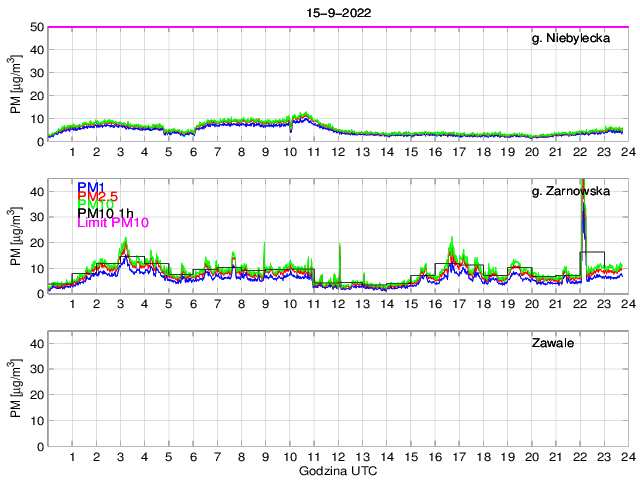Image resolution: width=640 pixels, height=480 pixels.
Task: Click the 40 value on Zarnowska y-axis
Action: click(x=36, y=191)
